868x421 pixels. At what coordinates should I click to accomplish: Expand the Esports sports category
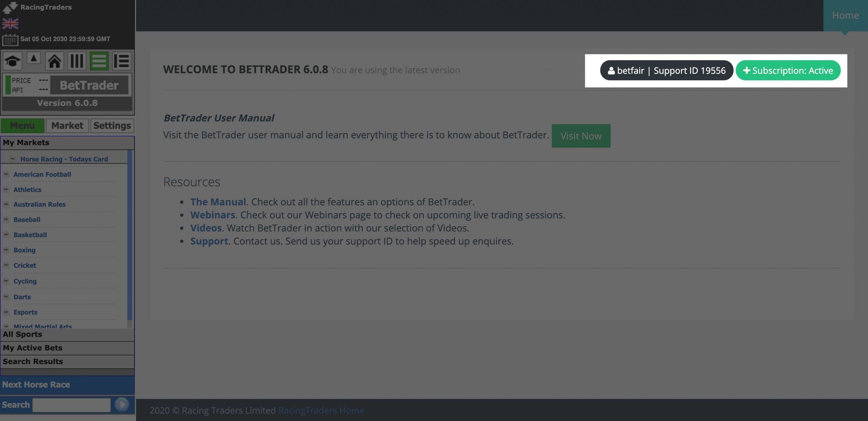point(6,312)
